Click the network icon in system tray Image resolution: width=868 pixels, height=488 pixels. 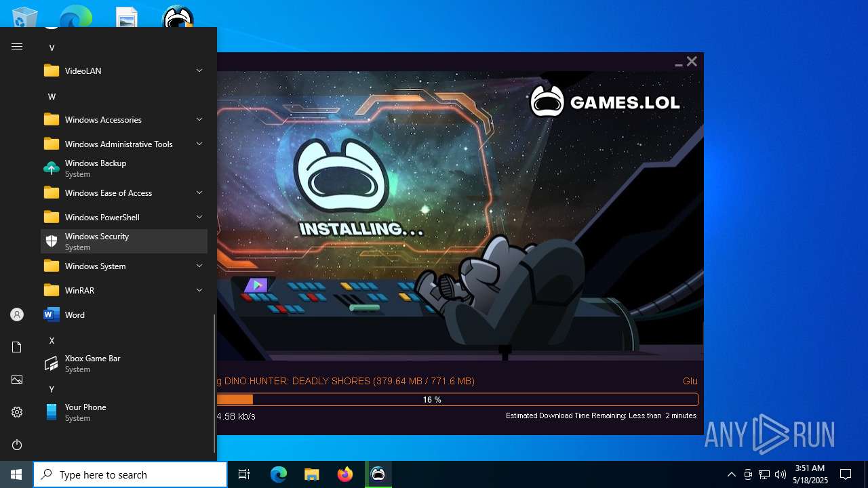pos(764,474)
